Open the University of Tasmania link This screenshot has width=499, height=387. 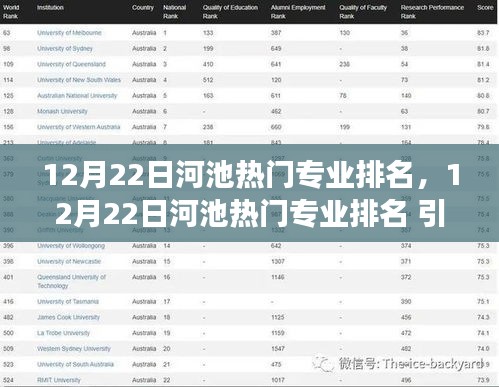click(68, 301)
